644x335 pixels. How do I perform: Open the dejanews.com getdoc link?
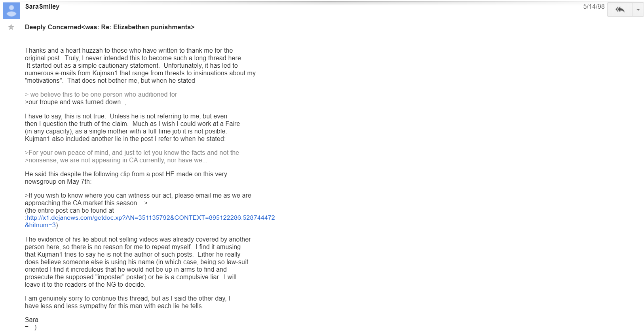(x=150, y=218)
